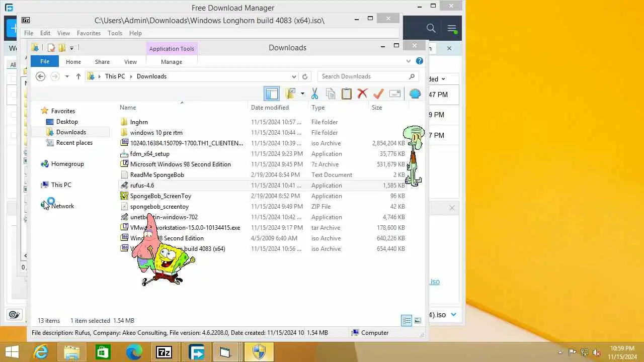Select This PC in navigation pane
The height and width of the screenshot is (362, 644).
[61, 185]
